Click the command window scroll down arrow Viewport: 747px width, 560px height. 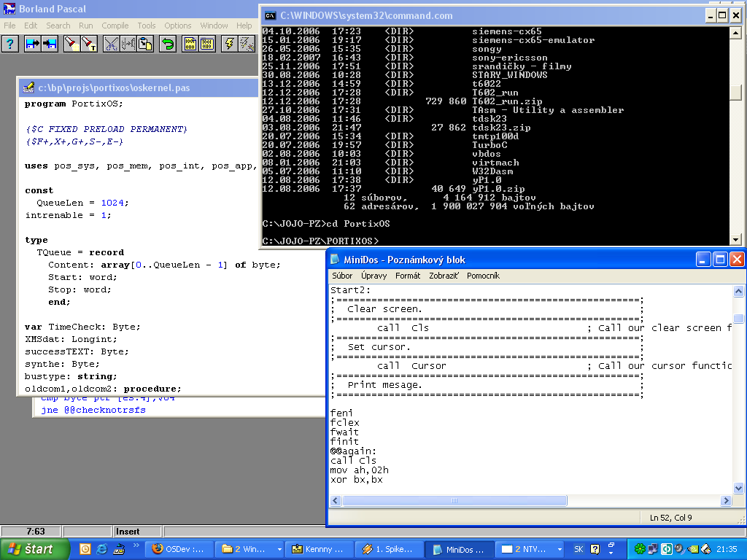click(x=735, y=240)
